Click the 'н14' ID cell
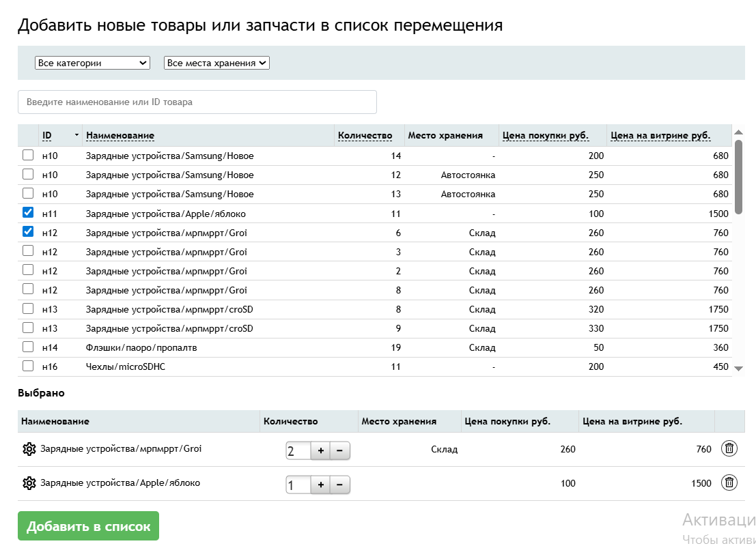This screenshot has width=756, height=548. 50,347
